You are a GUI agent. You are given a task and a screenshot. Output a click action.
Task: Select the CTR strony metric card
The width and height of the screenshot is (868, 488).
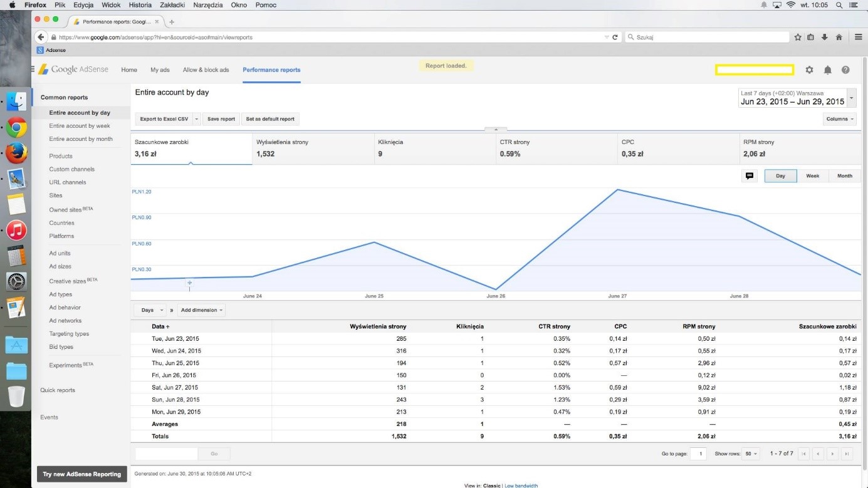pyautogui.click(x=557, y=148)
